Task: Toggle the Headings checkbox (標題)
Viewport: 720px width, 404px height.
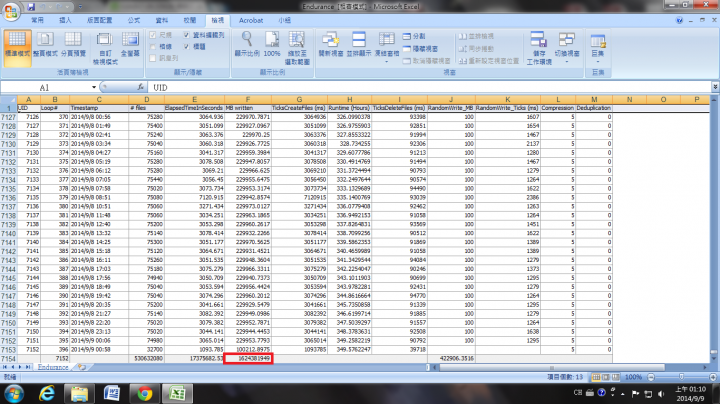Action: 186,46
